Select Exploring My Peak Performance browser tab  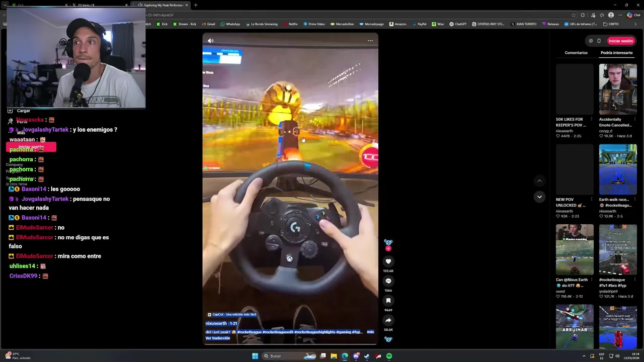coord(161,5)
